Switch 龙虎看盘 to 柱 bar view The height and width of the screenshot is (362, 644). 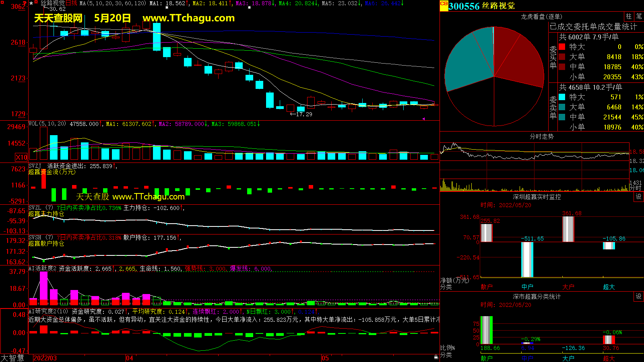pyautogui.click(x=629, y=16)
